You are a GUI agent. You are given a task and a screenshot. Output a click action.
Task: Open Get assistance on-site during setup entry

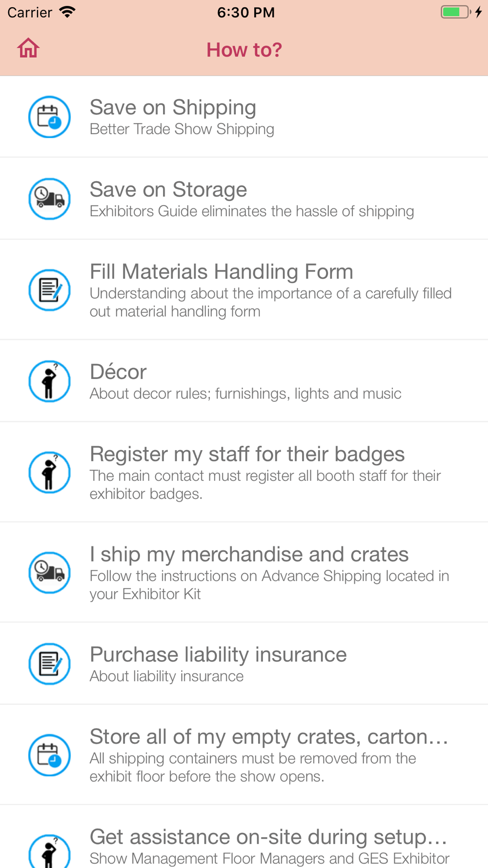coord(244,837)
